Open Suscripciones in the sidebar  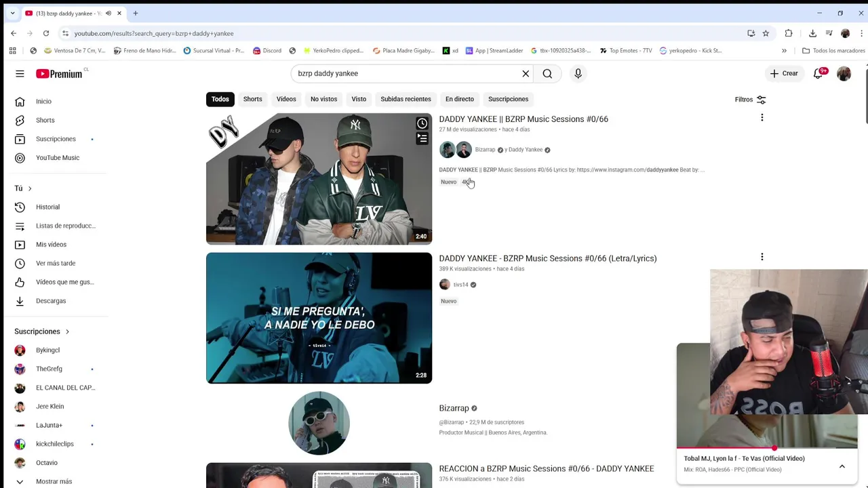pos(56,139)
